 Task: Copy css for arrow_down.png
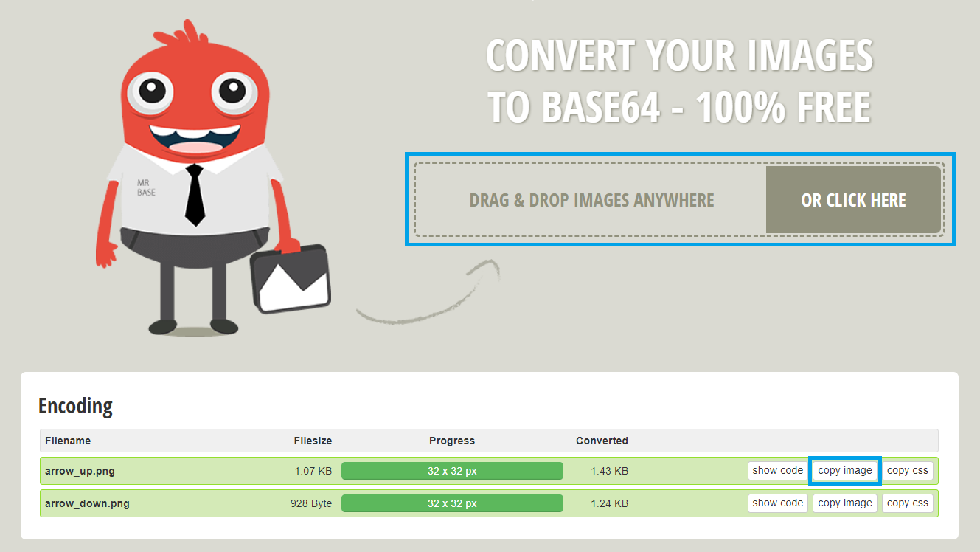[907, 503]
